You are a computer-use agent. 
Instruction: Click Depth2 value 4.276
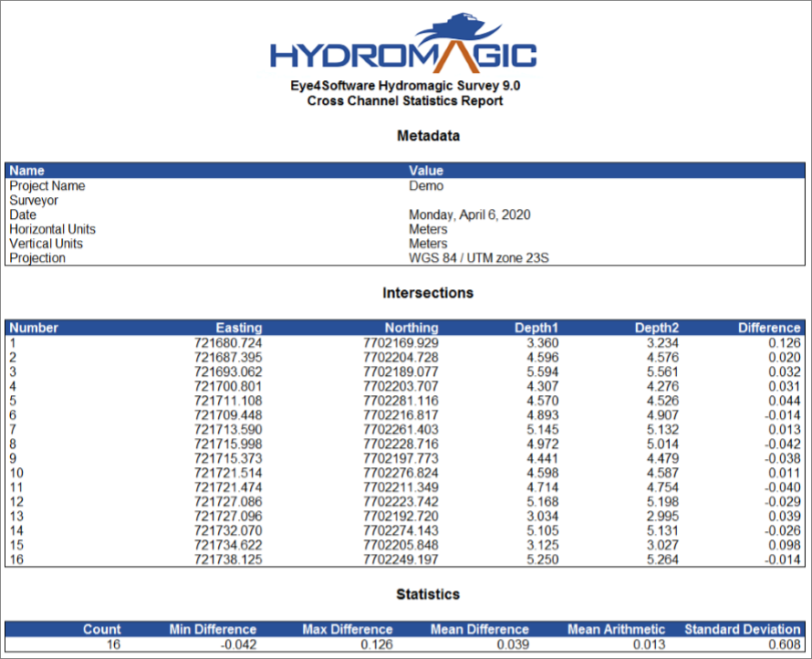[662, 386]
